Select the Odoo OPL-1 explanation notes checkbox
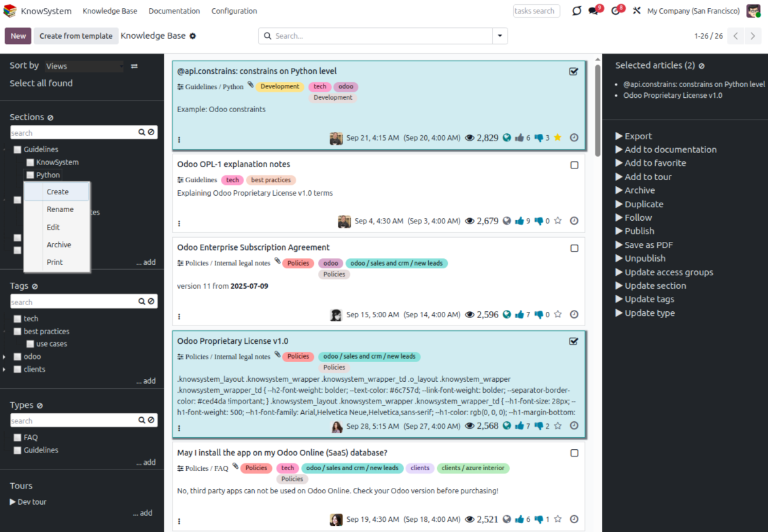Image resolution: width=768 pixels, height=532 pixels. pyautogui.click(x=574, y=165)
